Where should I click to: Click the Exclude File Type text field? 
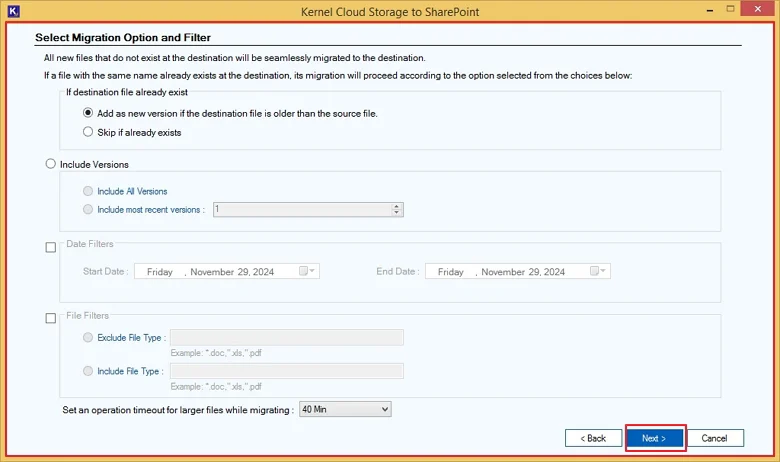pyautogui.click(x=287, y=337)
